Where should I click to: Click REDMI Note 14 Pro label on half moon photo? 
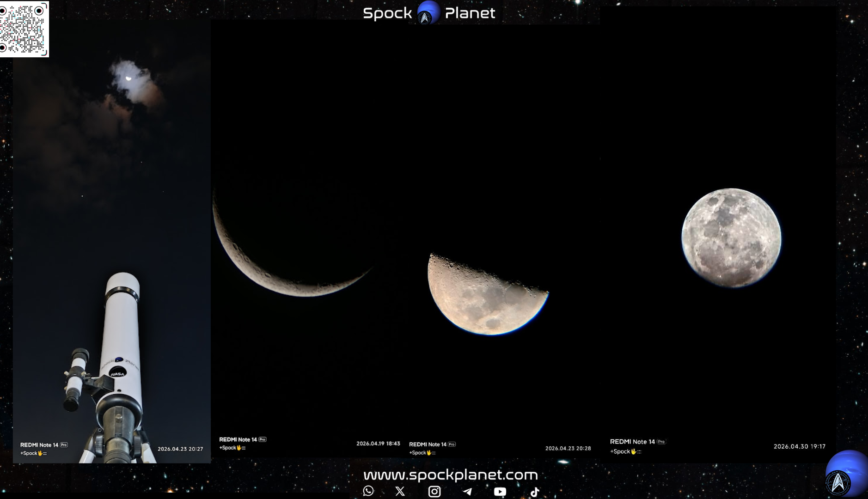(432, 444)
